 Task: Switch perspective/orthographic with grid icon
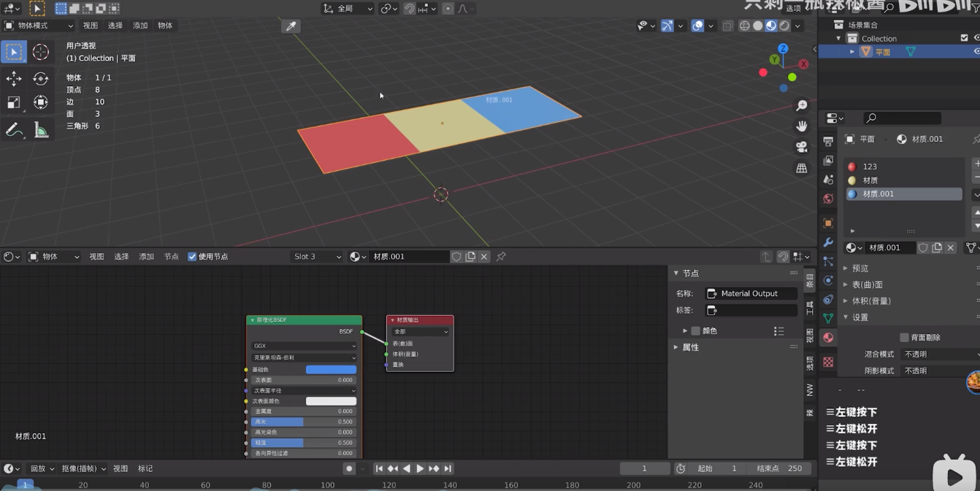pos(802,168)
